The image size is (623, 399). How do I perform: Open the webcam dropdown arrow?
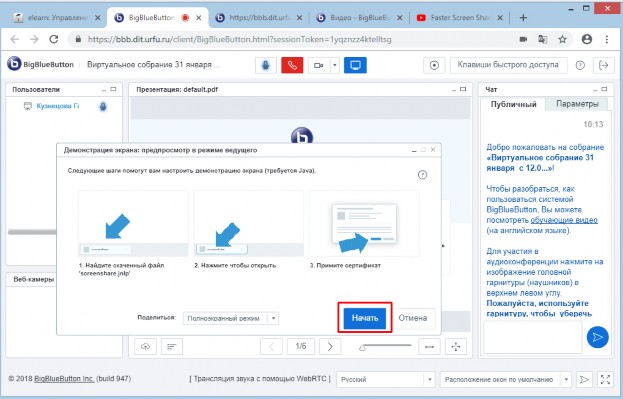tap(335, 65)
